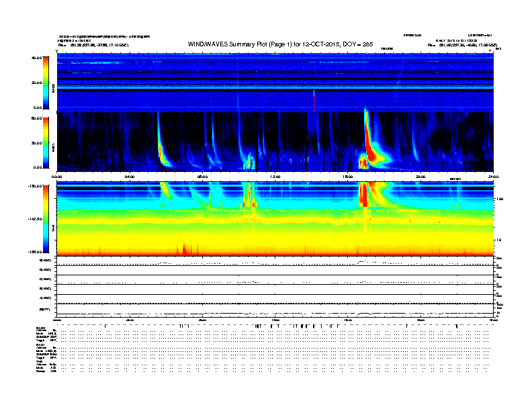Click the 20:00 time label below RAD1 panel
The image size is (532, 411).
point(420,177)
